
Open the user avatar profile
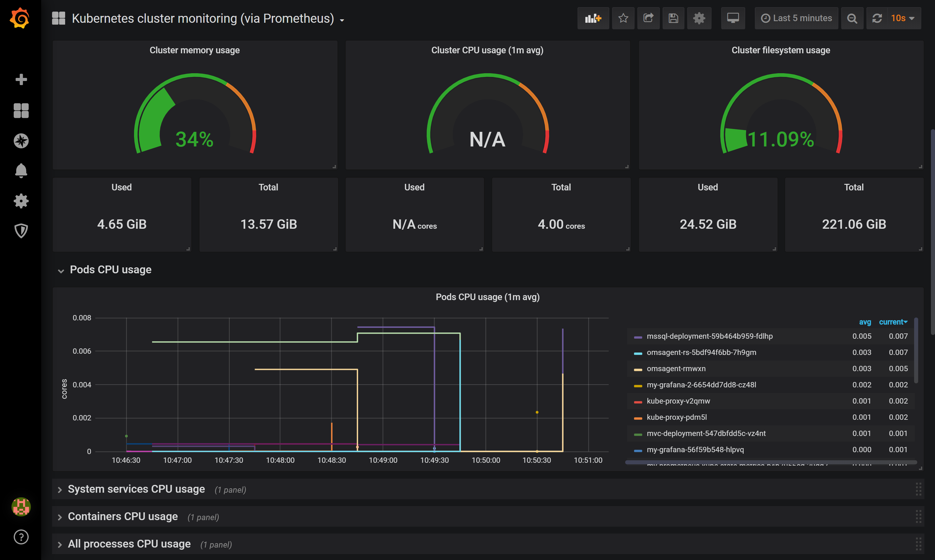pos(21,506)
